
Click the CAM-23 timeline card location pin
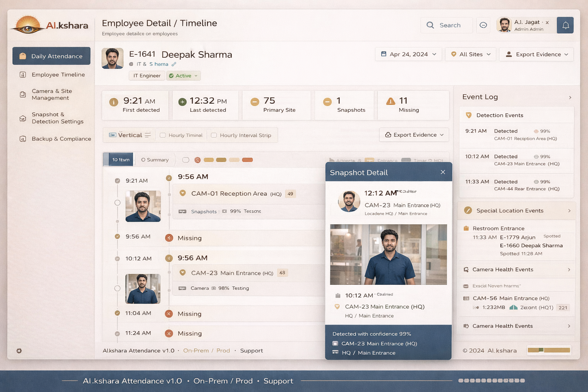(x=183, y=273)
